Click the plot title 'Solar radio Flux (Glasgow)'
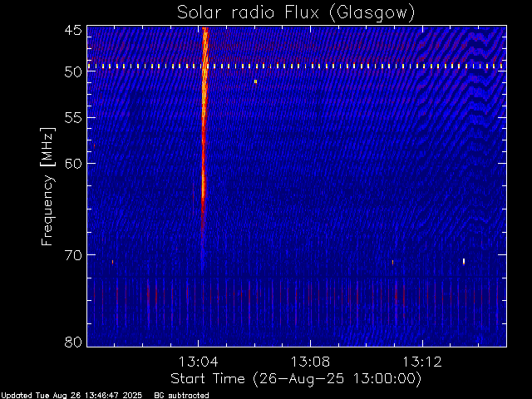Viewport: 532px width, 399px height. point(296,12)
